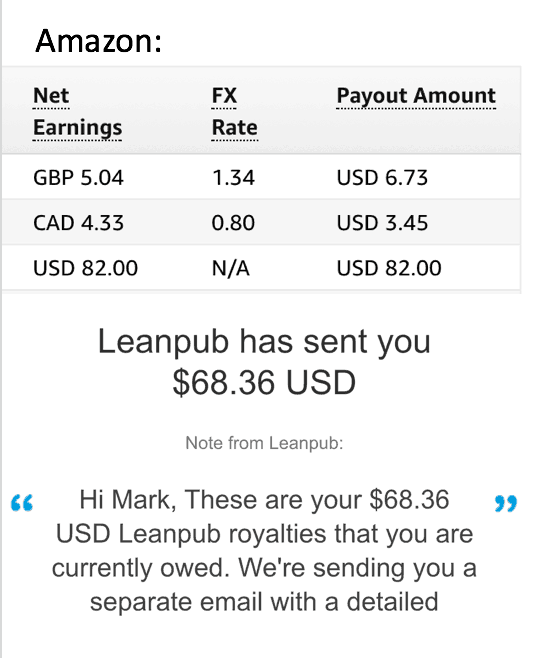Viewport: 540px width, 658px height.
Task: Click the 0.80 FX rate value
Action: point(233,222)
